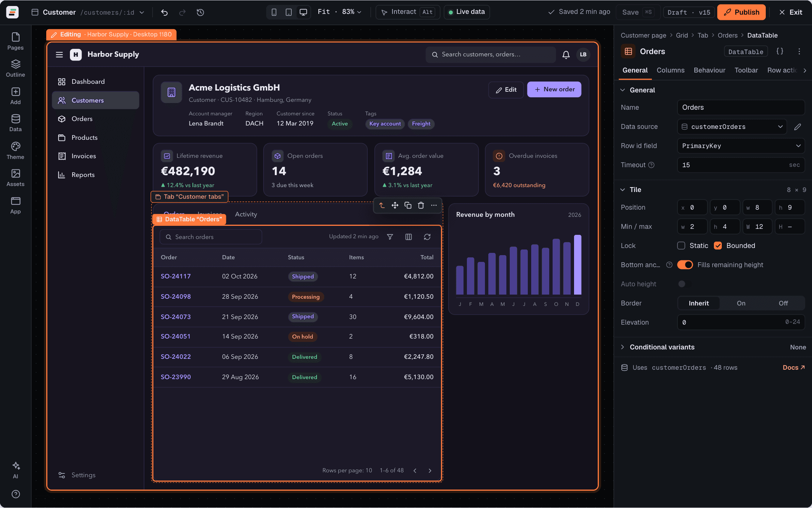This screenshot has height=508, width=812.
Task: Turn off Bottom anchor toggle
Action: pos(685,265)
